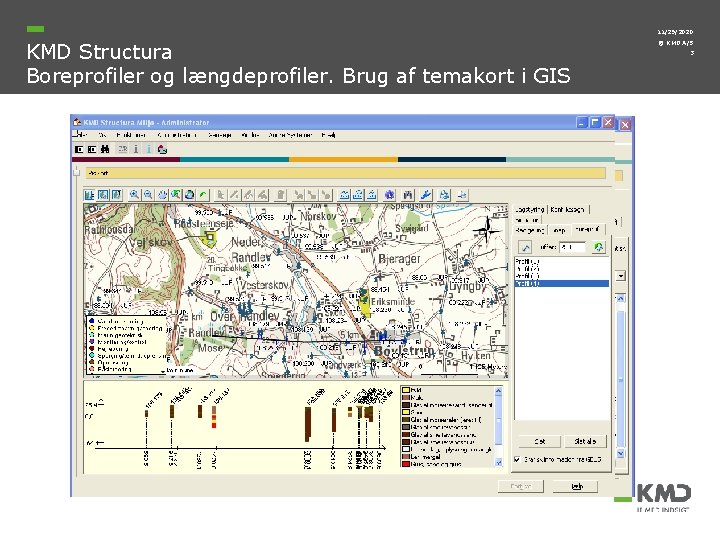Click the compass rose on the map
This screenshot has width=720, height=540.
click(488, 229)
